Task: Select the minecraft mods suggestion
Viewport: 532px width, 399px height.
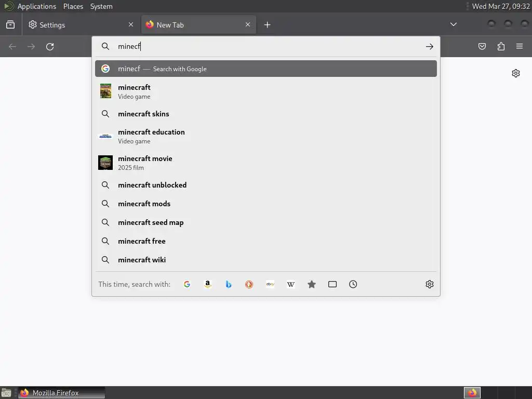Action: click(x=266, y=204)
